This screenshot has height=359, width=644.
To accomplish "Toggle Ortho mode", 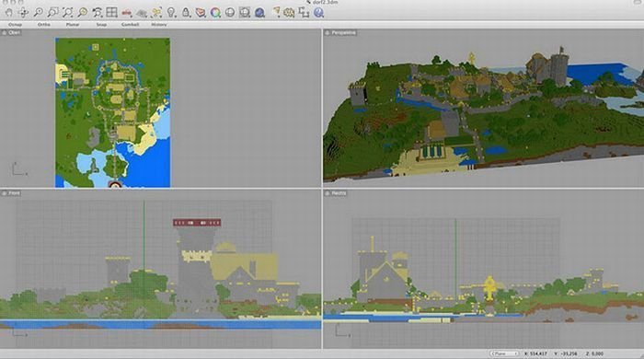I will click(x=44, y=25).
